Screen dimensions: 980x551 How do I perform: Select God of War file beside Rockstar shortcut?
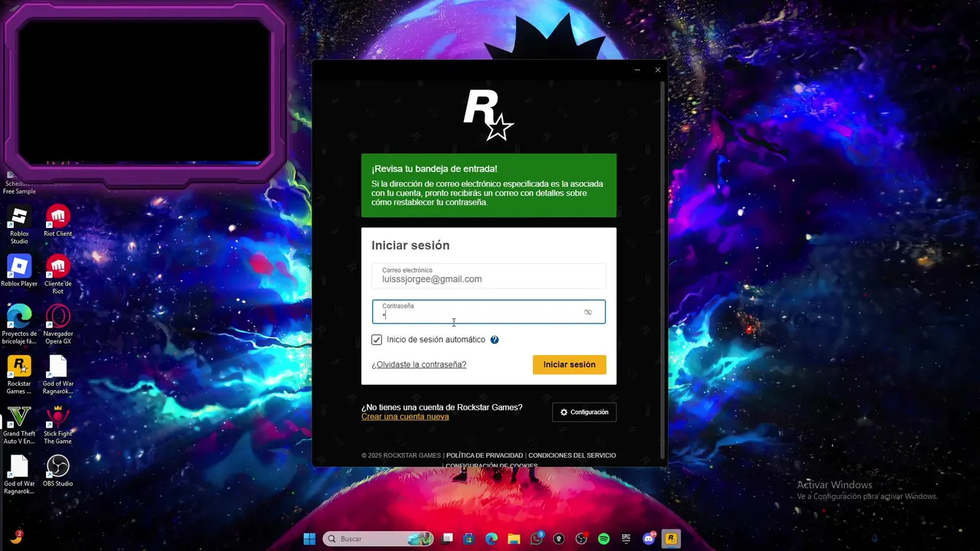tap(58, 375)
